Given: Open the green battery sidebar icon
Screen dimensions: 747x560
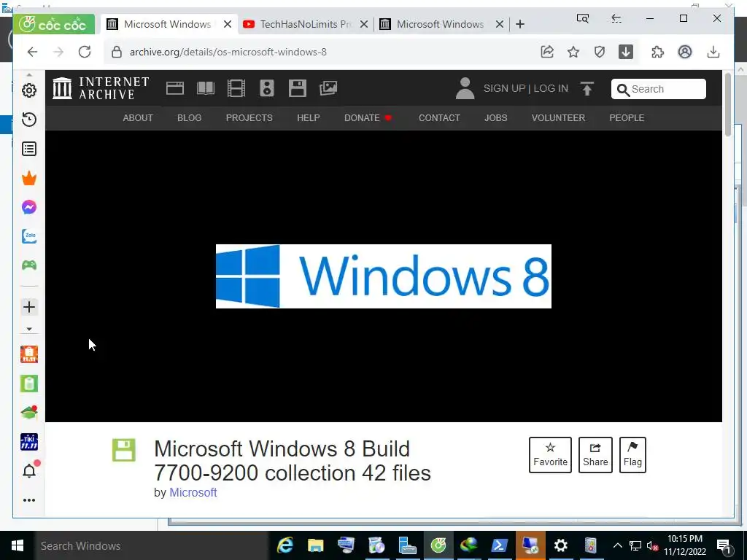Looking at the screenshot, I should coord(29,384).
